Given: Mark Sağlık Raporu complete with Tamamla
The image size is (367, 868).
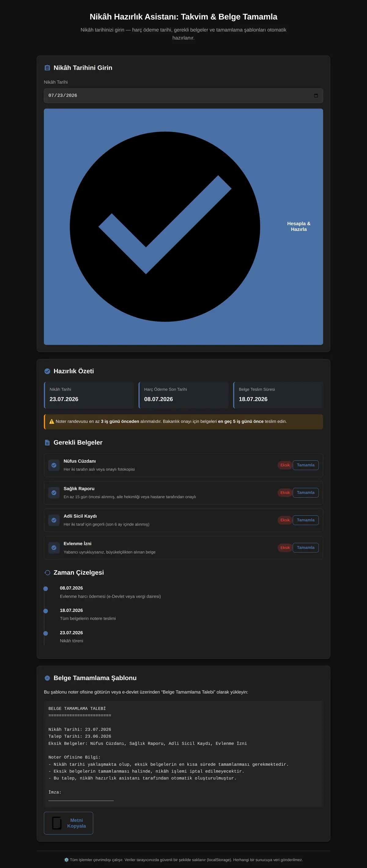Looking at the screenshot, I should pos(306,493).
